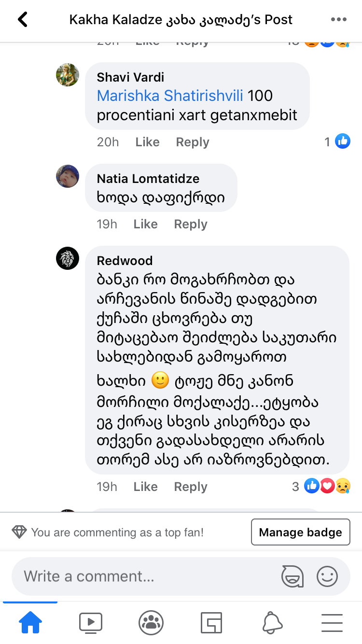Open the emoji picker in comment box
Viewport: 362px width, 644px height.
[327, 576]
